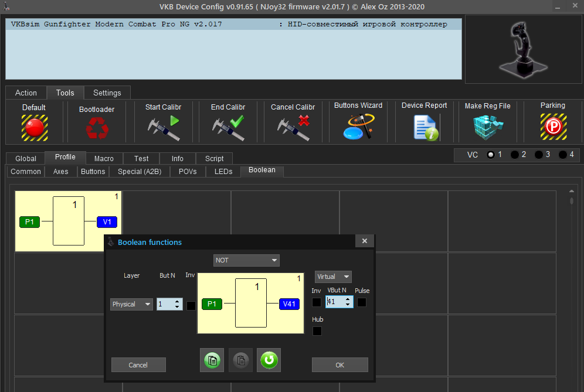Switch to the Action tab
This screenshot has height=392, width=584.
(26, 93)
